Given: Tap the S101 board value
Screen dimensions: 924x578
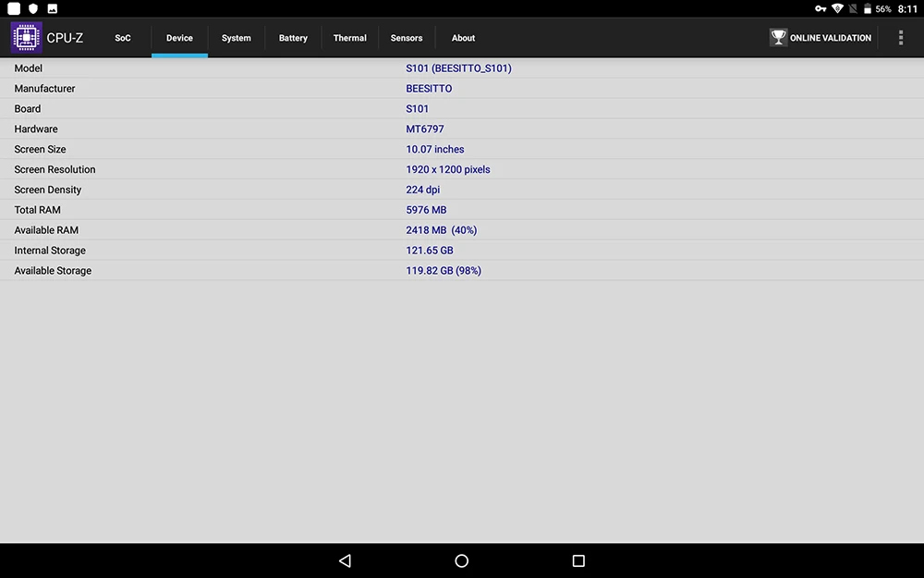Looking at the screenshot, I should coord(418,108).
